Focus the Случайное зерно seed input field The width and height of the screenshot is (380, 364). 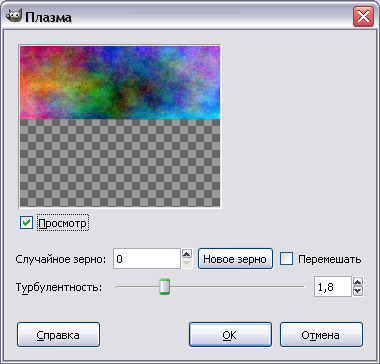coord(147,259)
